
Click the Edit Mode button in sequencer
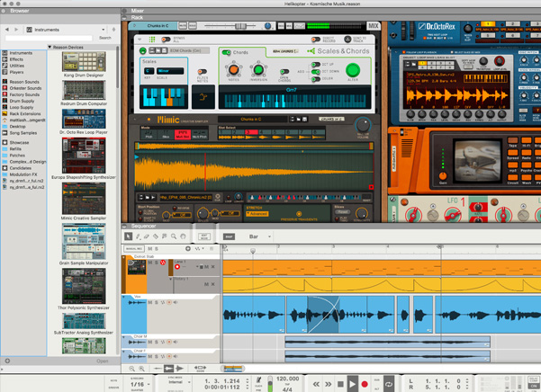(204, 236)
